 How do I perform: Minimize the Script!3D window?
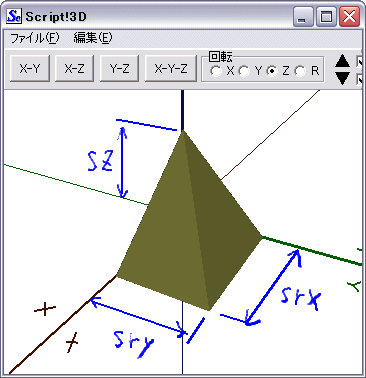point(303,17)
